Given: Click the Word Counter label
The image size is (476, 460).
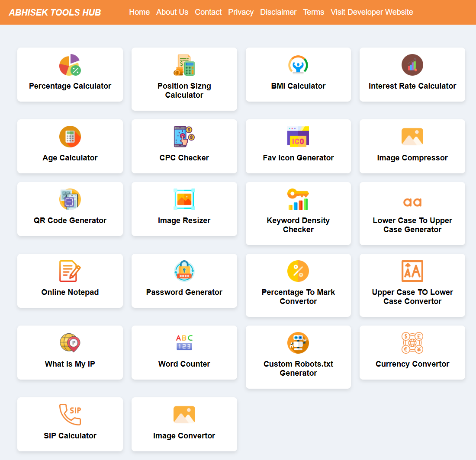Looking at the screenshot, I should pos(184,364).
